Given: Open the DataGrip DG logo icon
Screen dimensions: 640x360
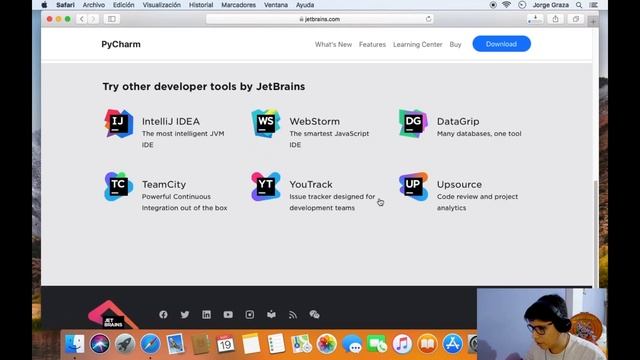Looking at the screenshot, I should [413, 123].
